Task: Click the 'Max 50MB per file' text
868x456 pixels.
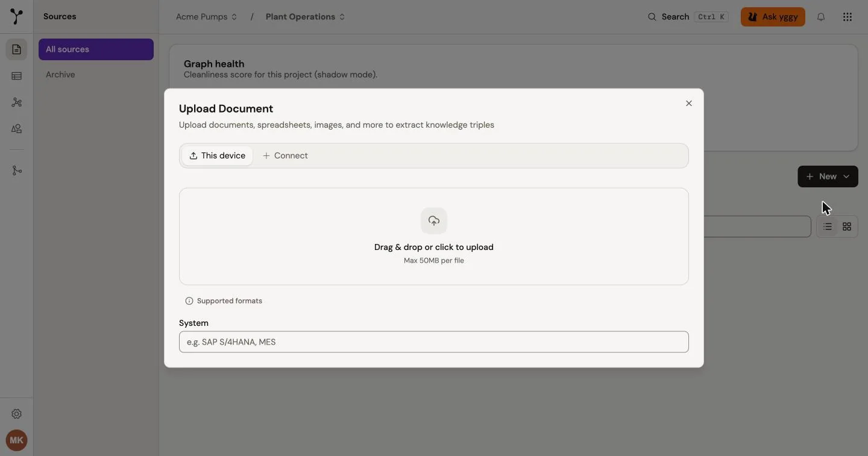Action: point(434,260)
